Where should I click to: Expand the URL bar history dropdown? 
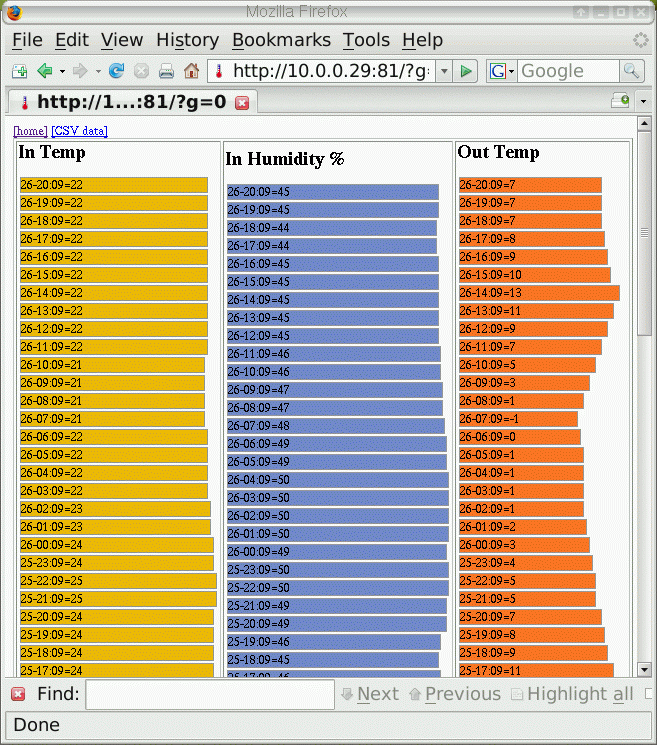coord(443,71)
